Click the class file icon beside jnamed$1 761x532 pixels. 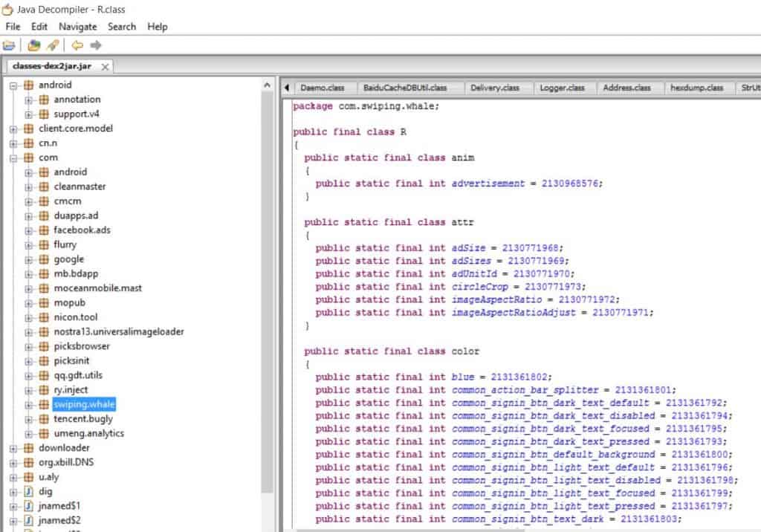pyautogui.click(x=29, y=506)
